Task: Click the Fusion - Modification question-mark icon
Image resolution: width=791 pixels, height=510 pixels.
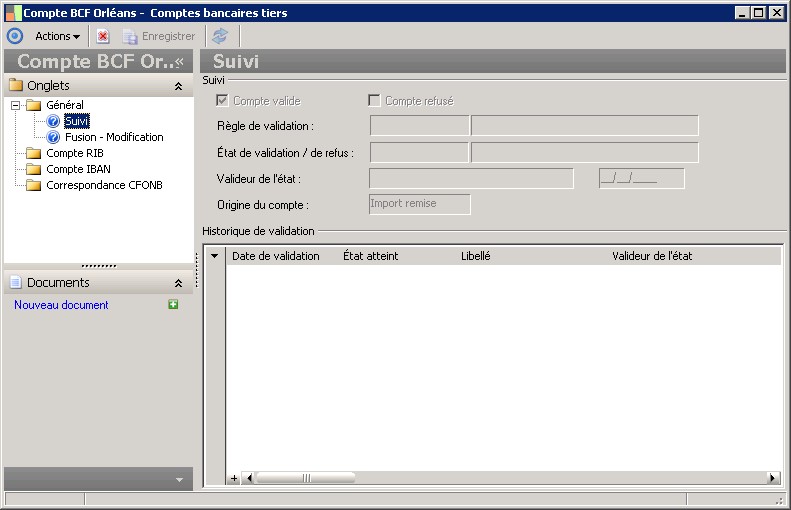Action: pyautogui.click(x=53, y=137)
